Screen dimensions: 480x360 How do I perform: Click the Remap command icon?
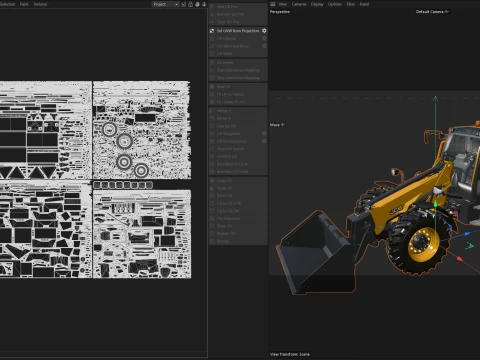pos(212,241)
